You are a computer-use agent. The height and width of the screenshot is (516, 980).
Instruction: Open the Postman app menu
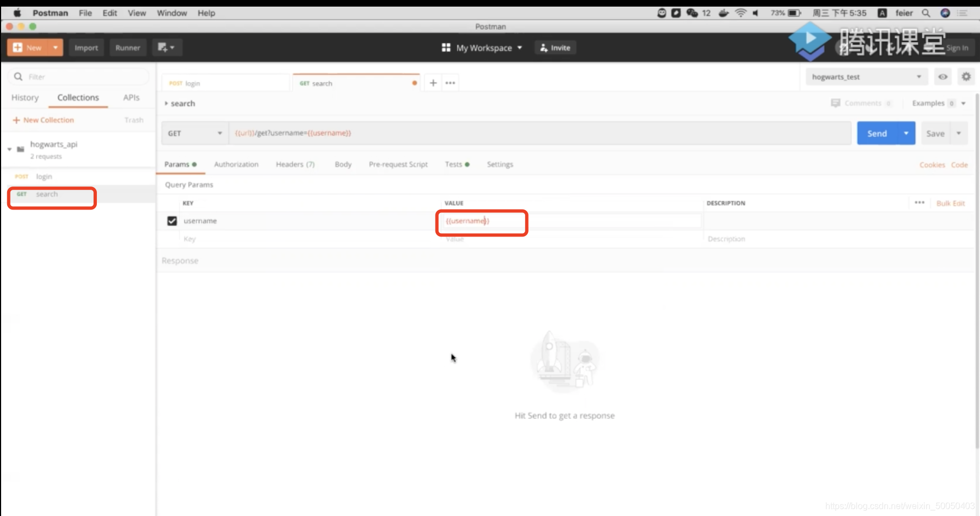pyautogui.click(x=50, y=13)
